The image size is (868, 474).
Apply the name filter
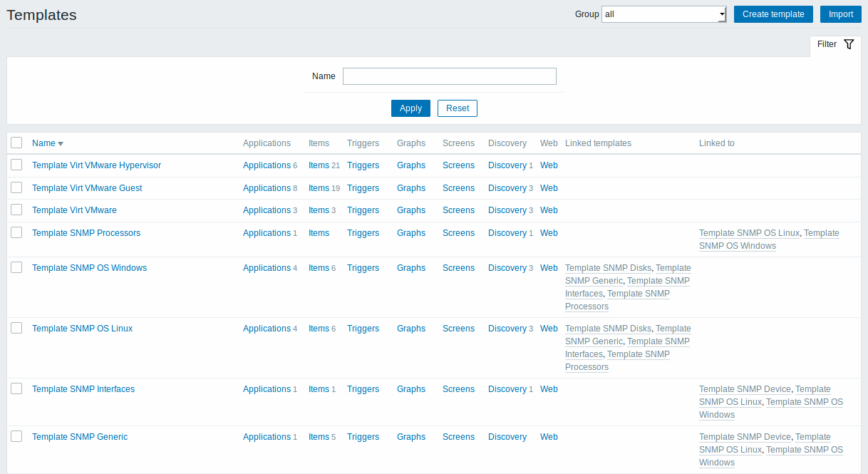(x=410, y=108)
